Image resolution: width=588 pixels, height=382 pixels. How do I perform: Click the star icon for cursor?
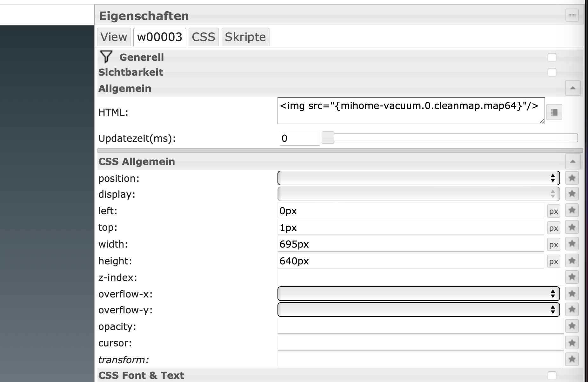point(572,343)
